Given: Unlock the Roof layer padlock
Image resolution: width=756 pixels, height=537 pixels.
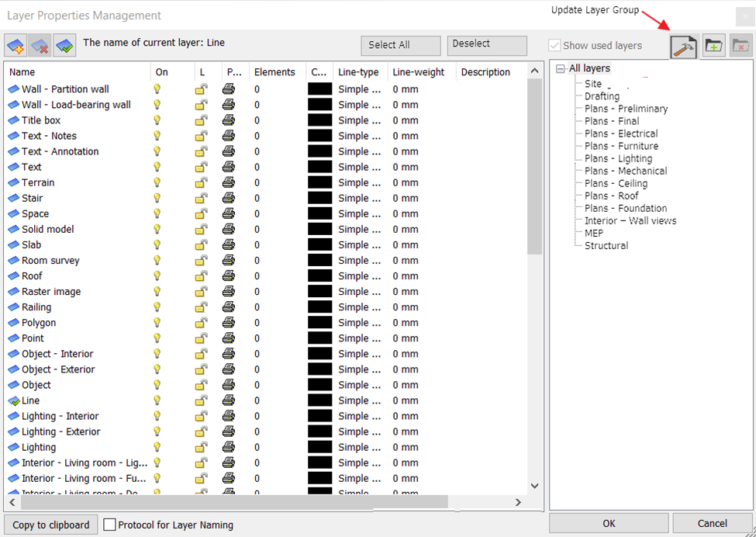Looking at the screenshot, I should click(202, 275).
